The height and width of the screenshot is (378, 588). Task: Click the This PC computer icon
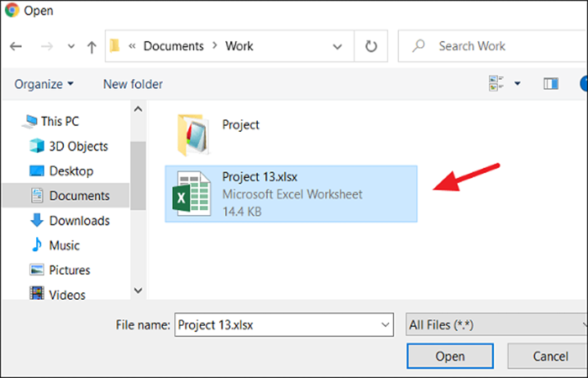29,122
